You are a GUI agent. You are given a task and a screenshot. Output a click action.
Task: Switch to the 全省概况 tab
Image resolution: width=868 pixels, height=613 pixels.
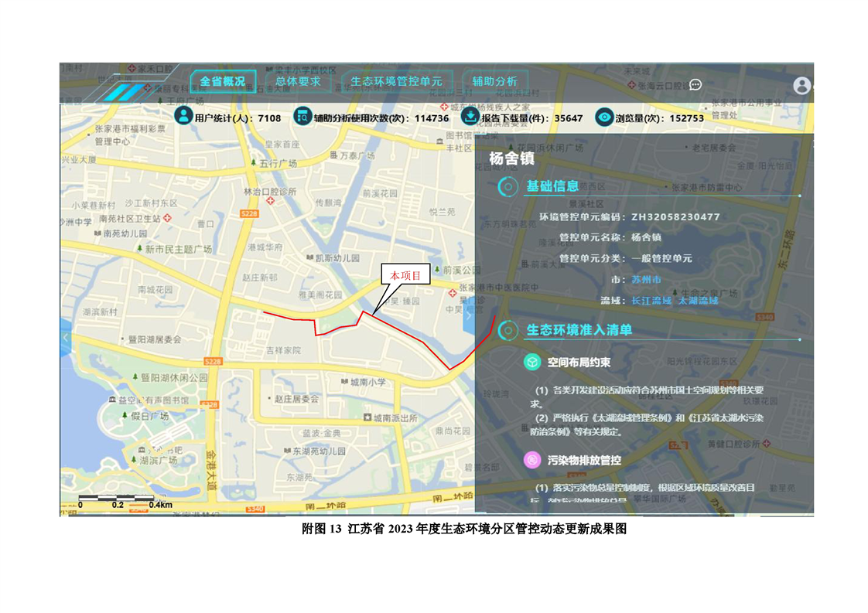[x=223, y=81]
